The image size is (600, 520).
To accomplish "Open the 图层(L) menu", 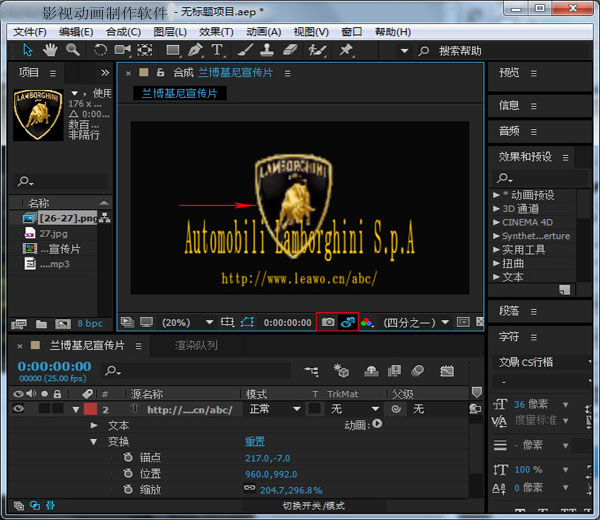I will click(170, 32).
